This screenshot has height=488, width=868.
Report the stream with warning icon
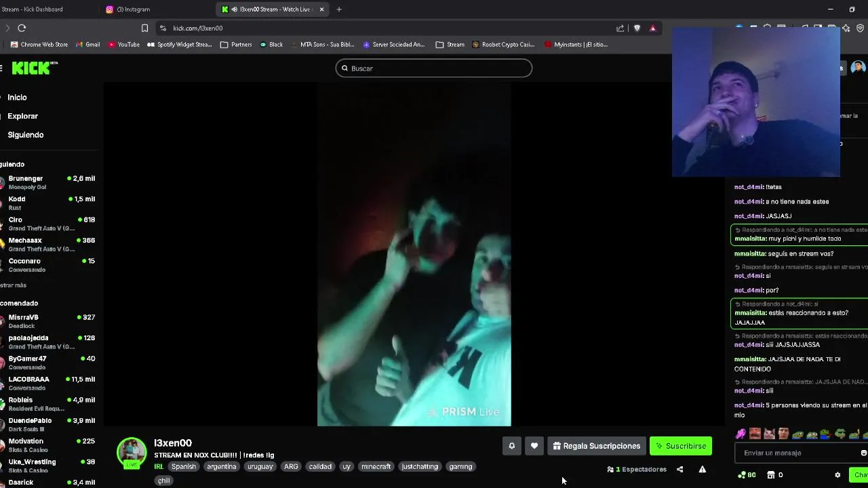703,469
